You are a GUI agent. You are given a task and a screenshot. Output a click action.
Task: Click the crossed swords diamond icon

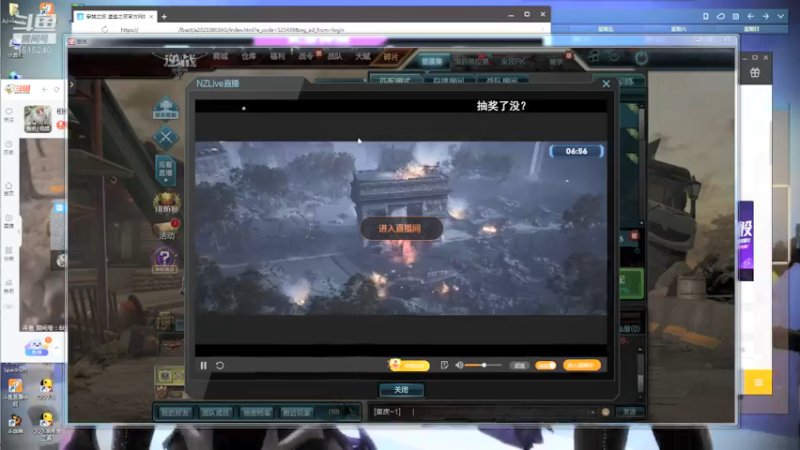(x=166, y=137)
